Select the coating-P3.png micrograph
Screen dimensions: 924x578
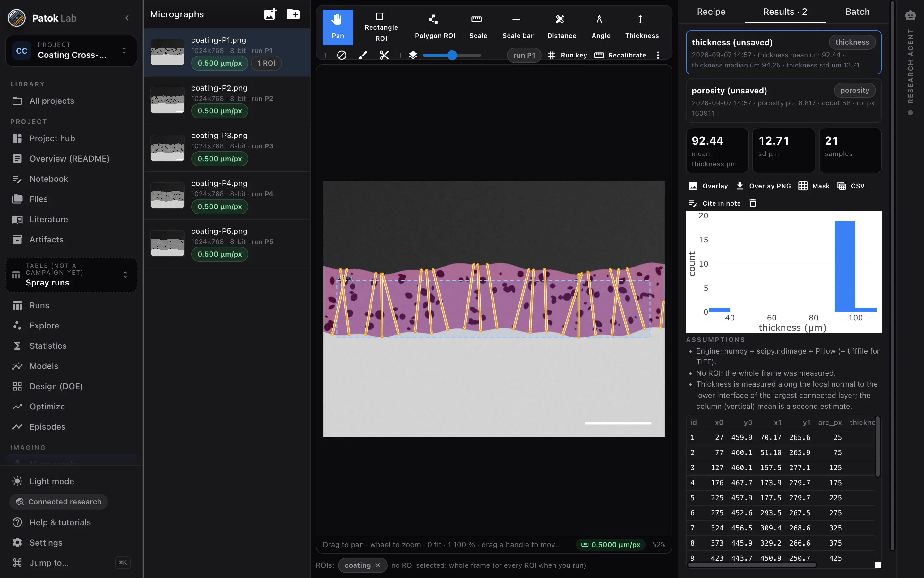227,148
